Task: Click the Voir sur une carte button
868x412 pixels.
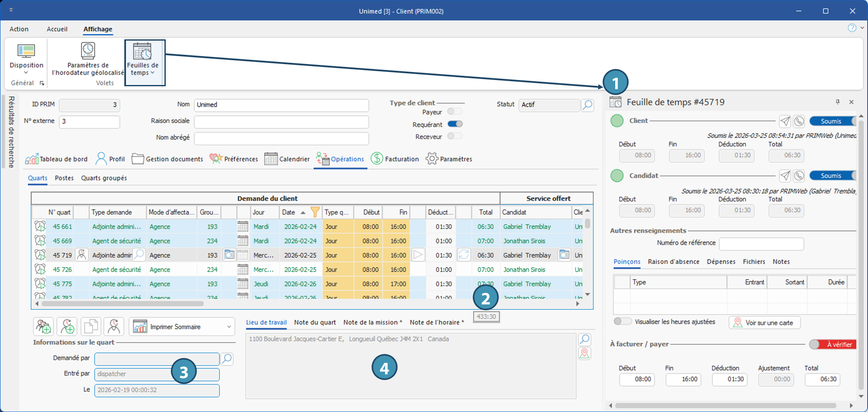Action: click(x=764, y=323)
